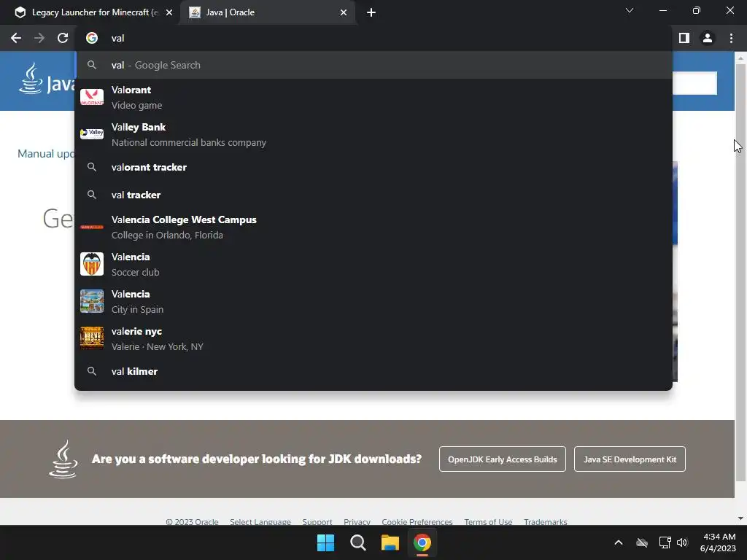The image size is (747, 560).
Task: Open the Cookie Preferences footer link
Action: pyautogui.click(x=417, y=522)
